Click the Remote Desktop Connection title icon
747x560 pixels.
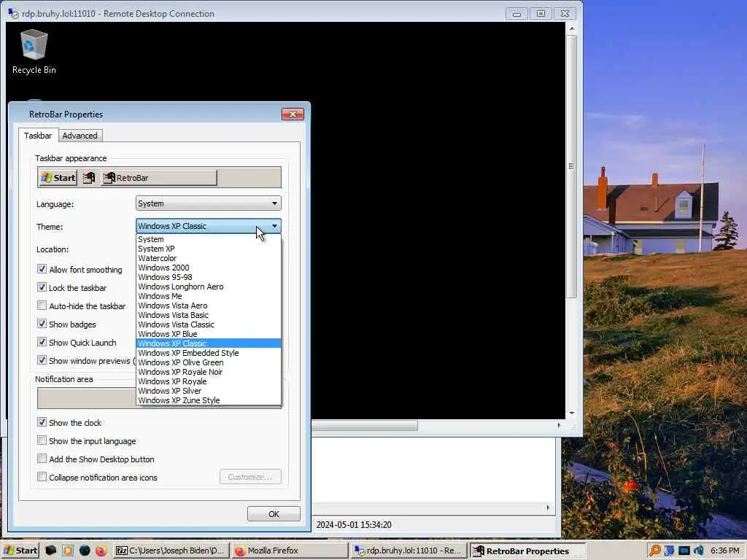point(13,13)
